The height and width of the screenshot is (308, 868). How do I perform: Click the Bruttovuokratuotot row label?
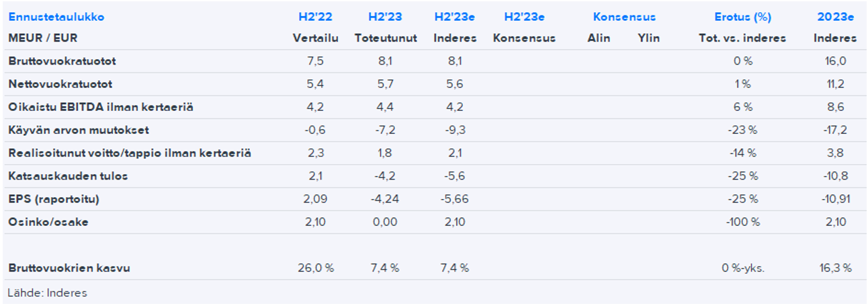(x=62, y=61)
